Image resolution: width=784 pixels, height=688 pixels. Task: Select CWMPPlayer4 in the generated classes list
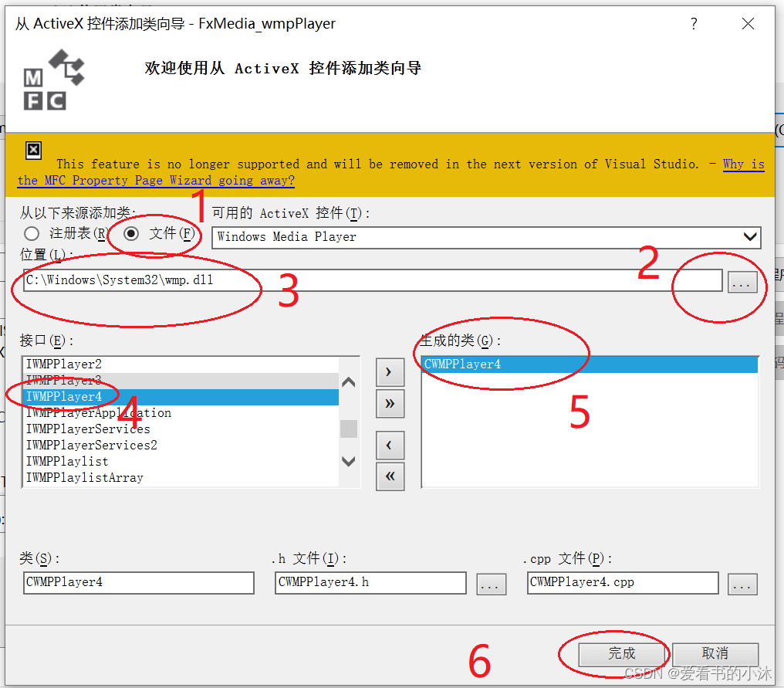[x=590, y=364]
